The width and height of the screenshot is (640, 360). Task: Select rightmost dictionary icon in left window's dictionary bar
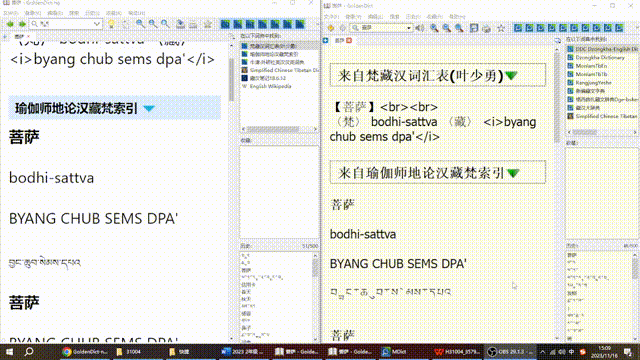click(300, 24)
